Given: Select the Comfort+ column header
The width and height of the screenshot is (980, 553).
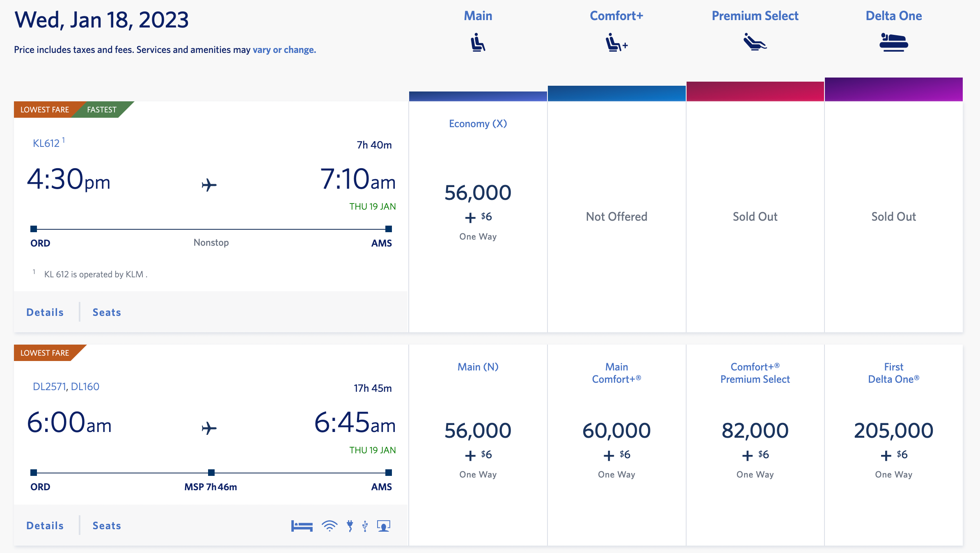Looking at the screenshot, I should click(x=616, y=16).
